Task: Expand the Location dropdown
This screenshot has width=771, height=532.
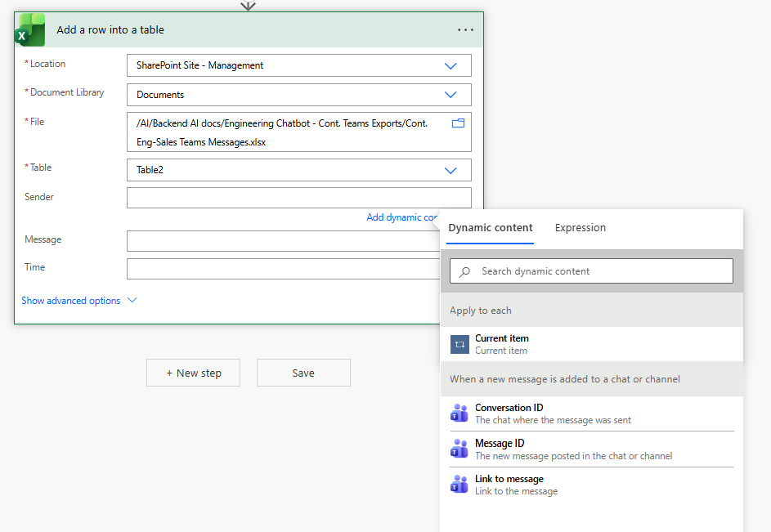Action: [x=450, y=66]
